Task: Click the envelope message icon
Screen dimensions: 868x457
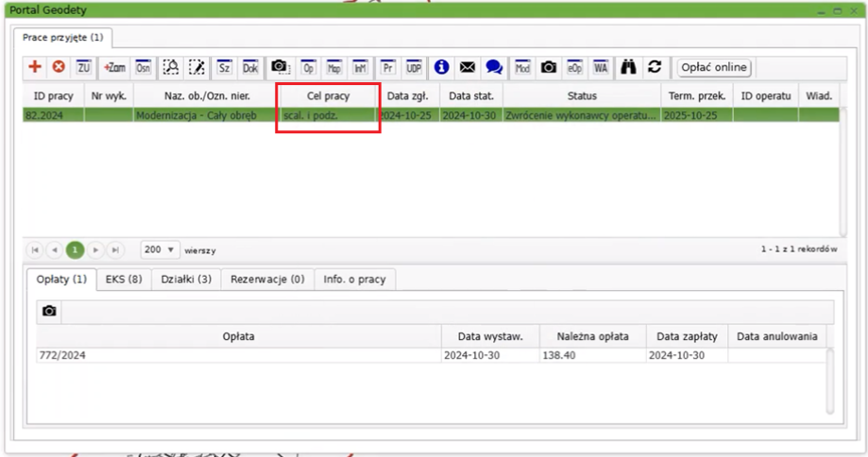Action: (x=468, y=67)
